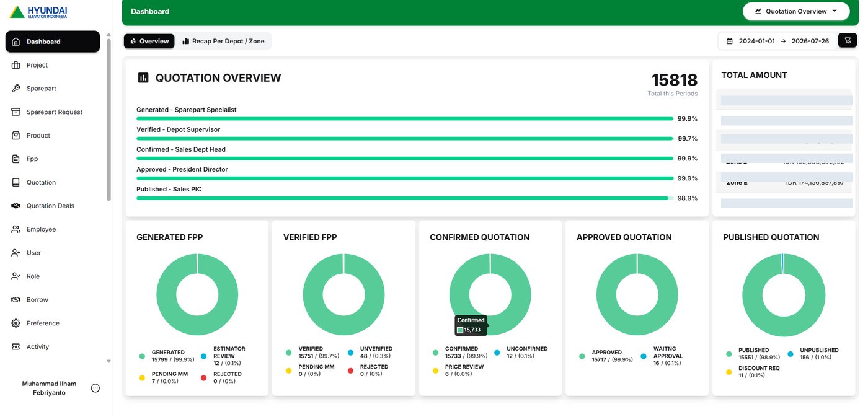This screenshot has height=417, width=868.
Task: Click the start date 2024-01-01
Action: (x=756, y=41)
